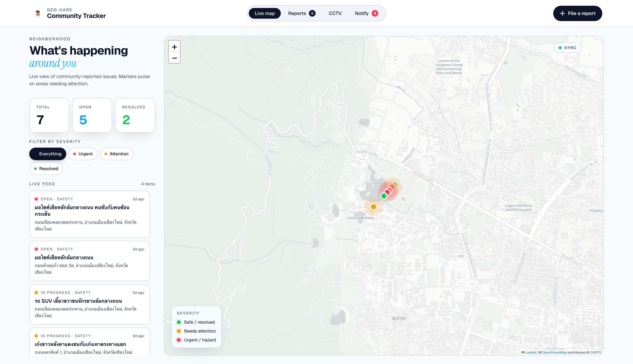633x364 pixels.
Task: Click the 'FILTER BY SEVERITY' label
Action: click(x=55, y=141)
